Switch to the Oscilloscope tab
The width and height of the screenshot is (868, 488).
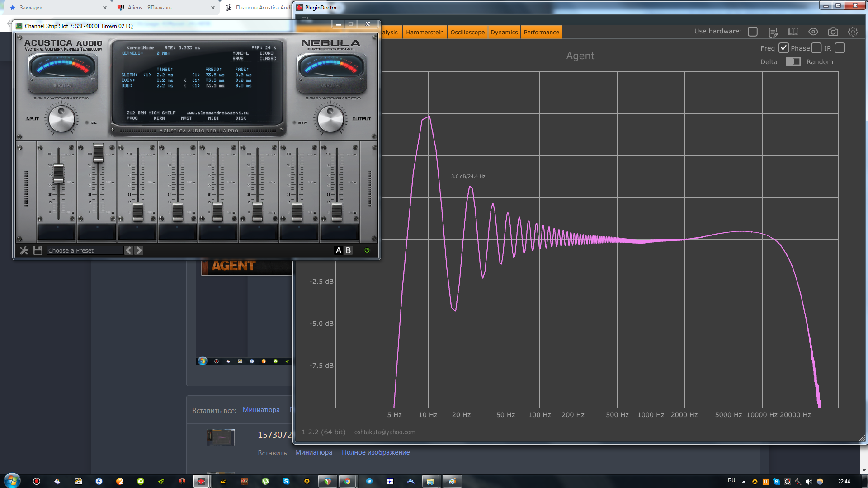click(x=467, y=32)
